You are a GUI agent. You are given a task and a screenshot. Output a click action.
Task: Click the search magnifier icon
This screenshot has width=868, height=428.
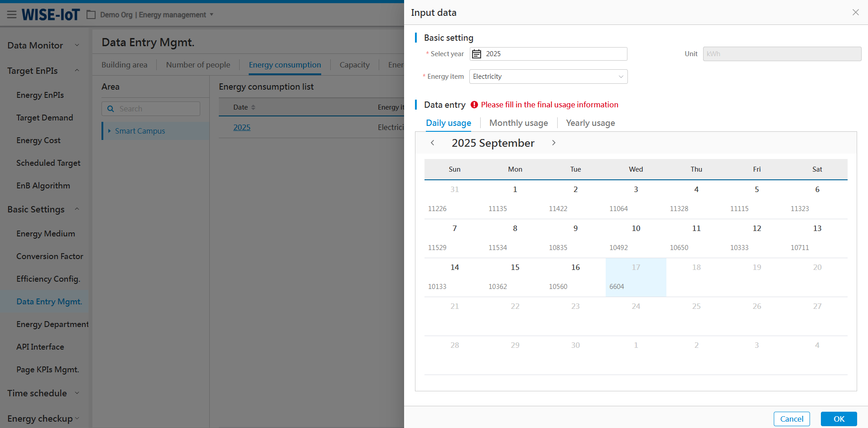111,109
